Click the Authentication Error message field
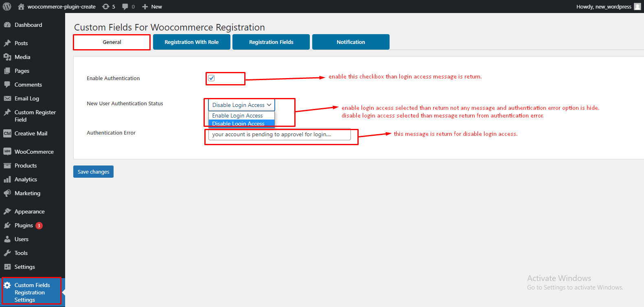Image resolution: width=644 pixels, height=307 pixels. tap(279, 134)
